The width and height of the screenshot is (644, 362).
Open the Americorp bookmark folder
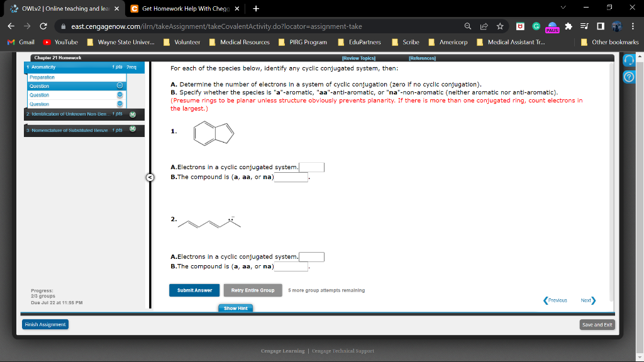tap(448, 42)
